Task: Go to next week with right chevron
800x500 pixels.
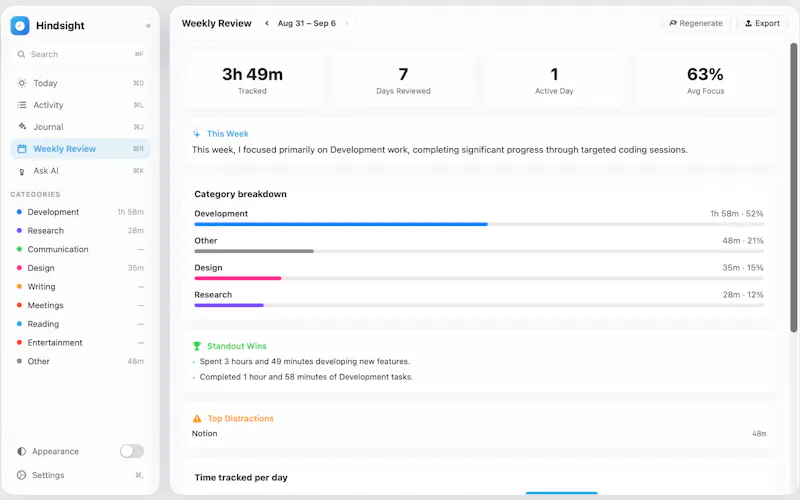Action: point(347,23)
